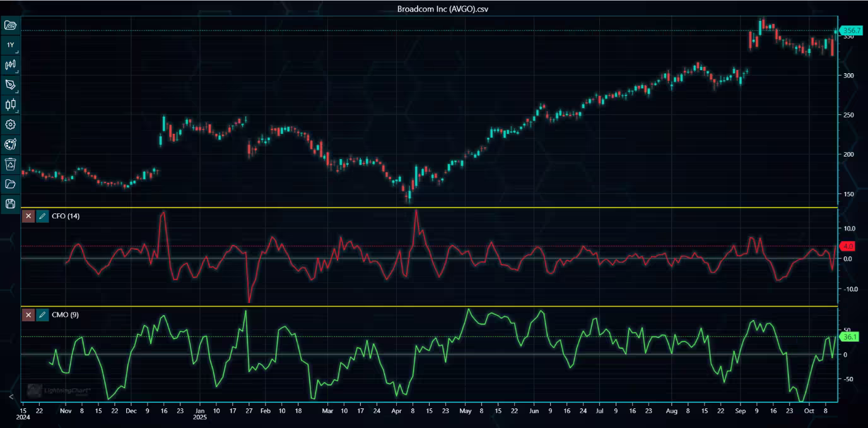Click the open folder load icon
The width and height of the screenshot is (868, 428).
tap(10, 184)
